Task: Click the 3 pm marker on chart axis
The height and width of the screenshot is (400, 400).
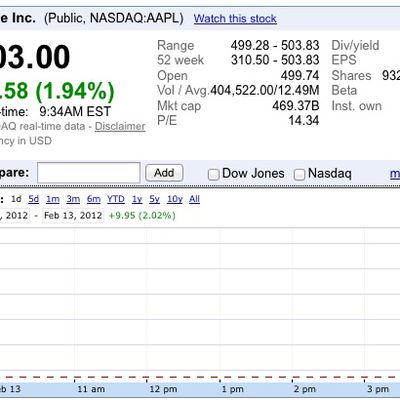Action: tap(378, 389)
